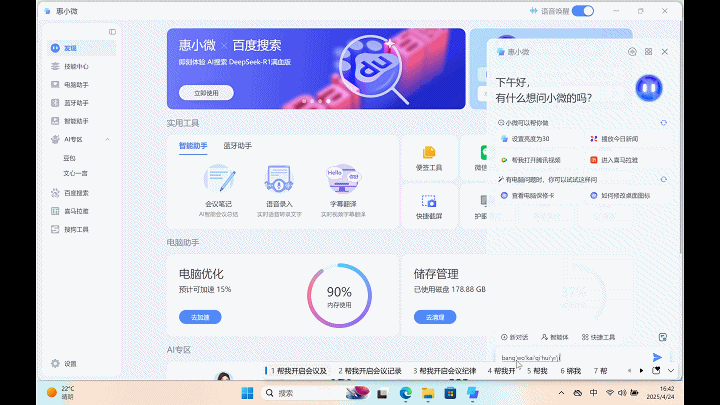This screenshot has width=720, height=405.
Task: Open 技能中心 in the sidebar
Action: (81, 66)
